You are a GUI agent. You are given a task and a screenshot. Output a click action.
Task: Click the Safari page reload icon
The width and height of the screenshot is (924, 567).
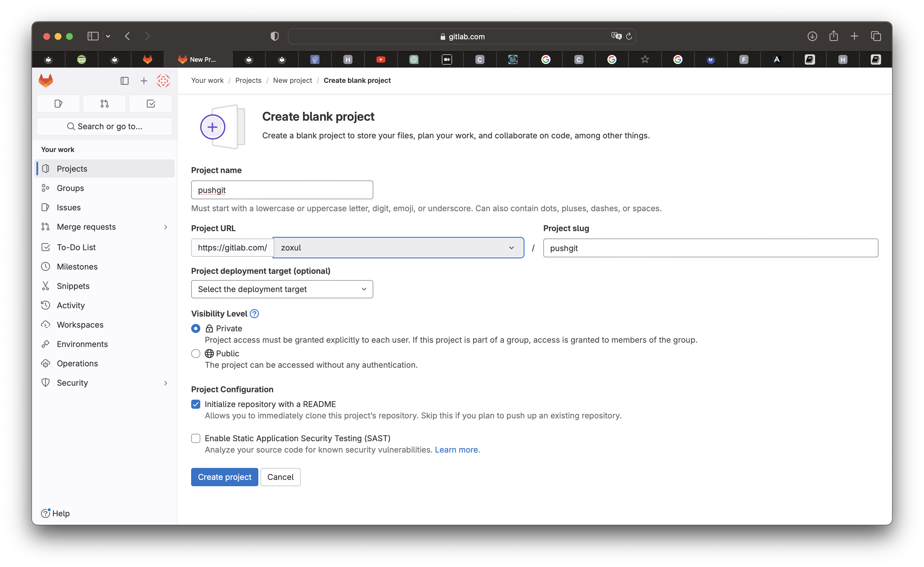click(x=629, y=36)
